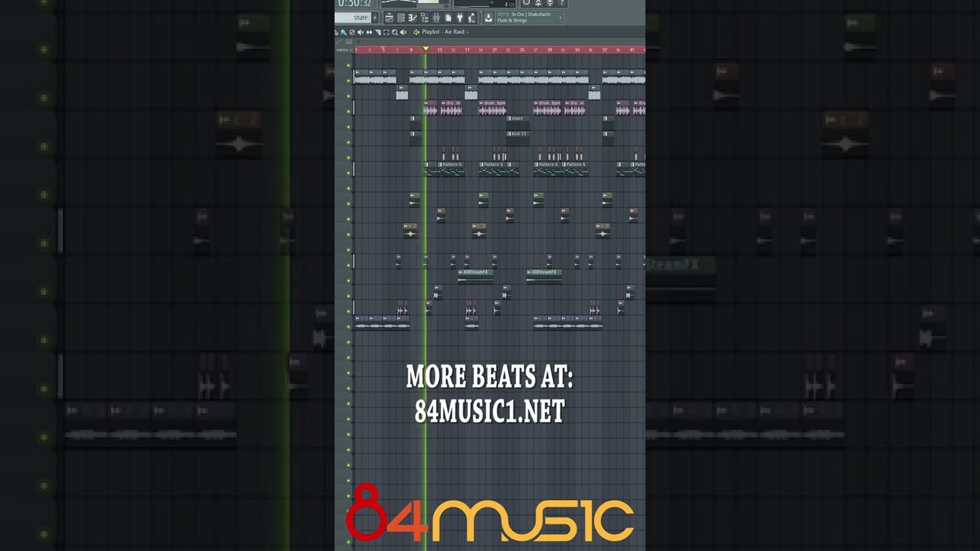Click the 0:30:32 time display

(355, 4)
